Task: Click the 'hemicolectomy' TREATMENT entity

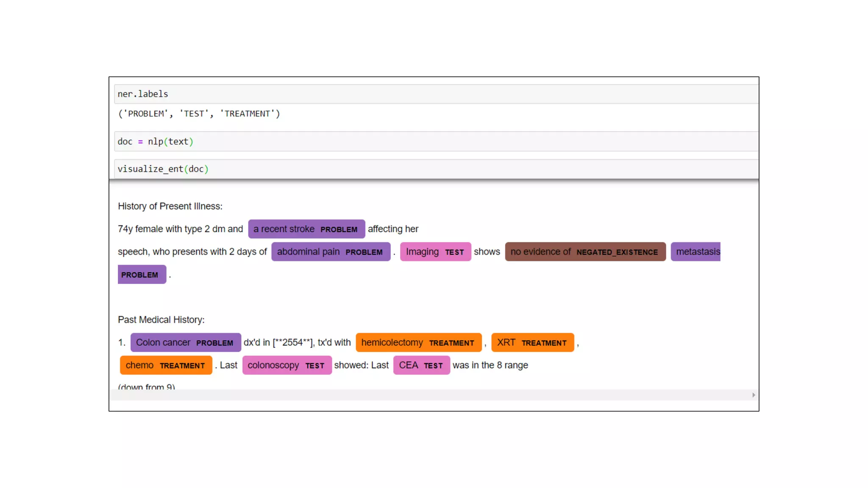Action: tap(418, 343)
